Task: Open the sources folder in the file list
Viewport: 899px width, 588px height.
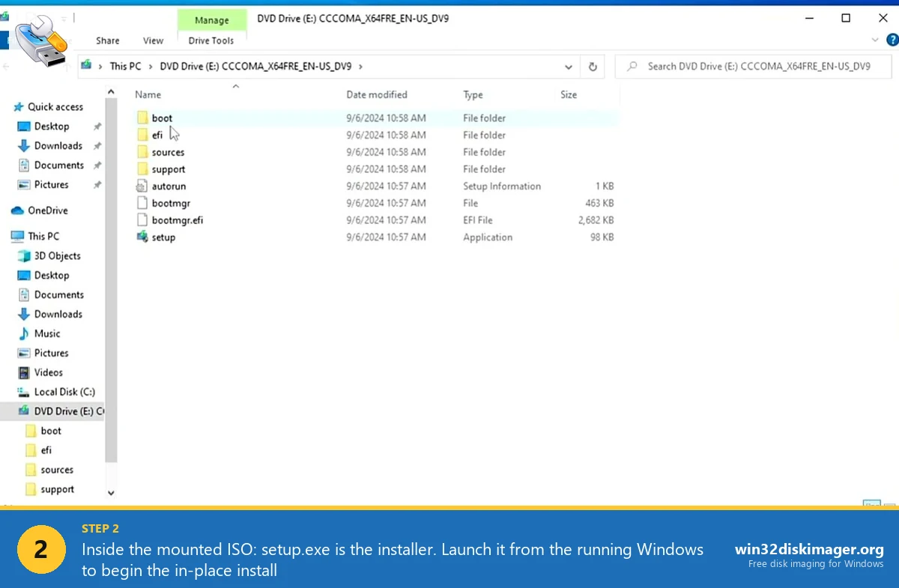Action: pos(166,152)
